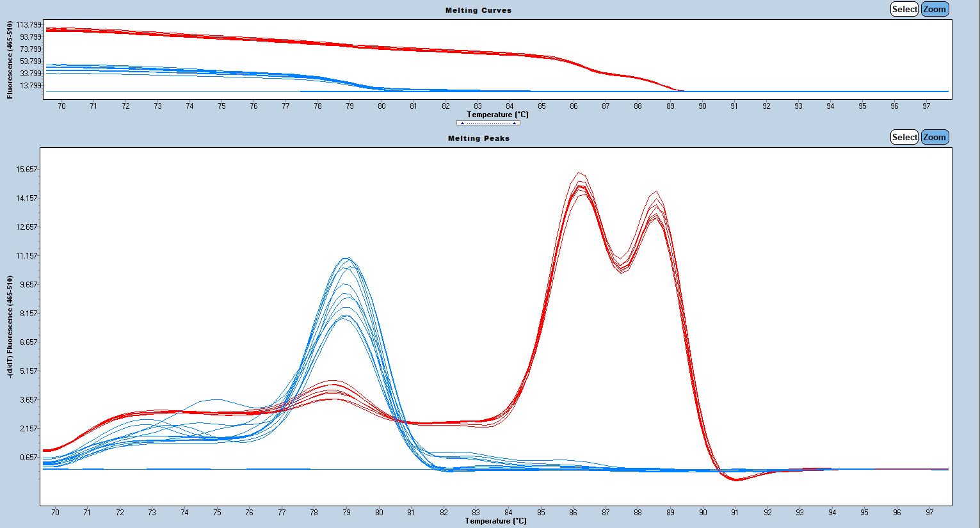This screenshot has width=980, height=528.
Task: Click the 15.657 y-axis tick label
Action: tap(26, 170)
